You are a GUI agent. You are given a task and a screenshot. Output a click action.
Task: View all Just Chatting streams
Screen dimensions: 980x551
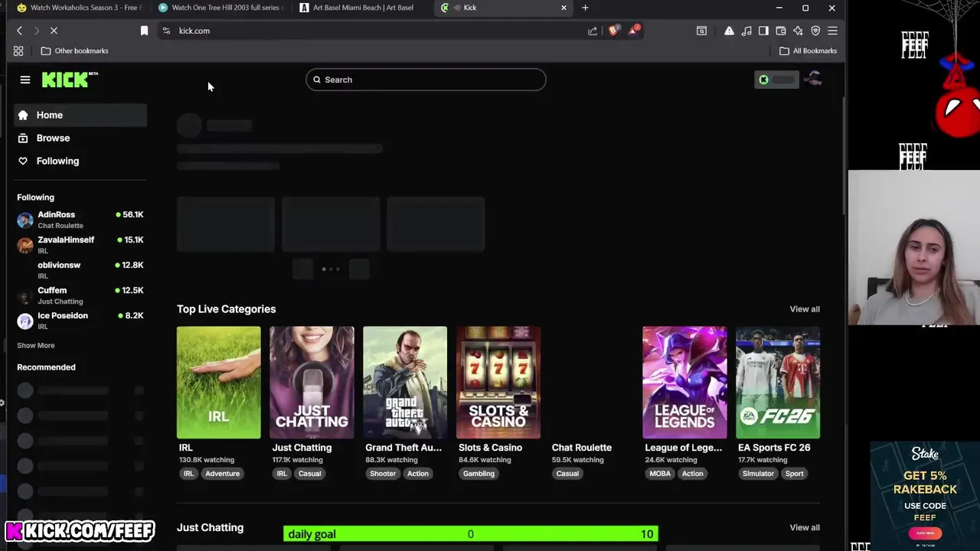tap(805, 527)
